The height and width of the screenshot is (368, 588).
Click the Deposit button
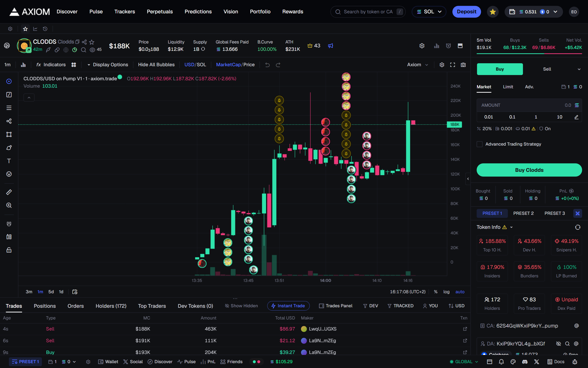click(466, 12)
